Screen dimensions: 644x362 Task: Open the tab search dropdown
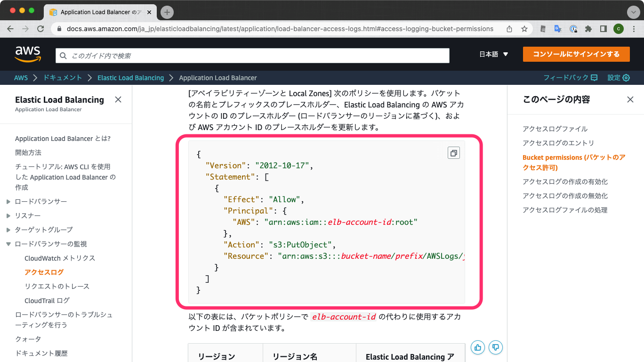pyautogui.click(x=634, y=12)
